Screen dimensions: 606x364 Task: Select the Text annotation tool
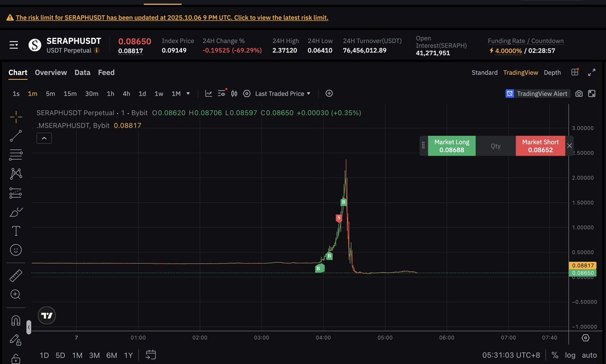point(16,231)
